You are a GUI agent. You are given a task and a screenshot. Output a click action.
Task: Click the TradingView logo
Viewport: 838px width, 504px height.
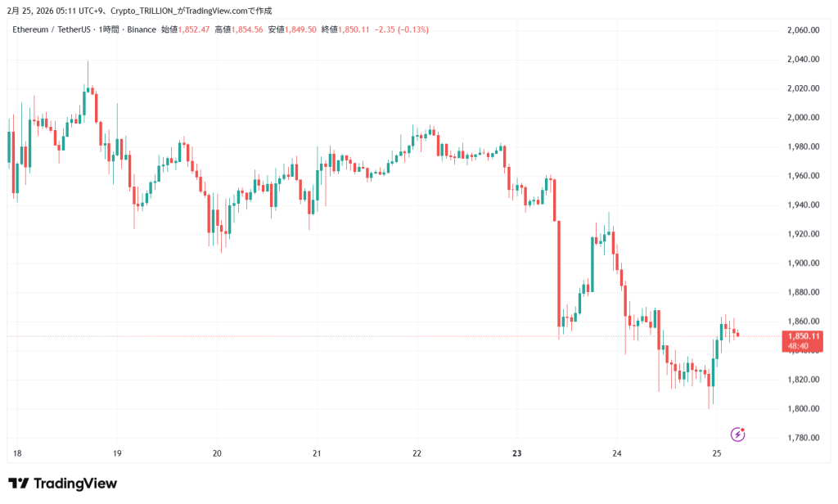point(62,484)
